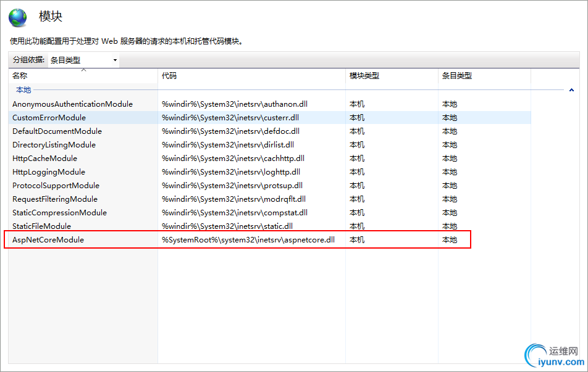This screenshot has width=588, height=372.
Task: Click 本地 entry type in RequestFilteringModule row
Action: coord(450,199)
